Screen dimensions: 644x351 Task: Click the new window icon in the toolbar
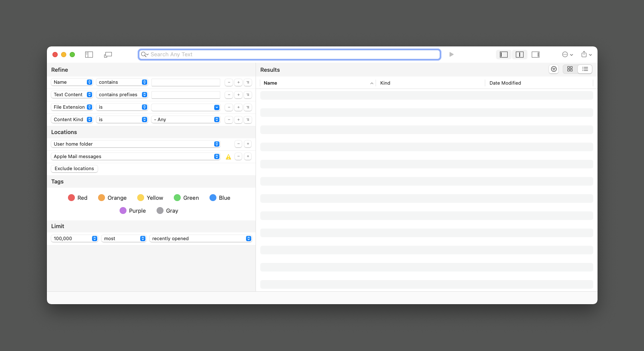click(108, 55)
